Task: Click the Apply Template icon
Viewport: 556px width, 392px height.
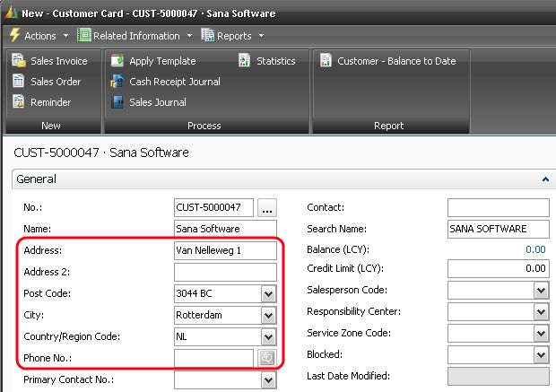Action: coord(117,60)
